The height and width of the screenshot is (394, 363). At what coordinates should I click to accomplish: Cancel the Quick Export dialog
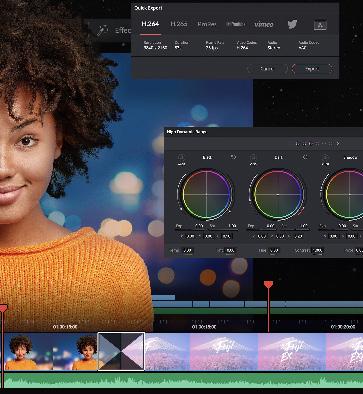pyautogui.click(x=267, y=69)
